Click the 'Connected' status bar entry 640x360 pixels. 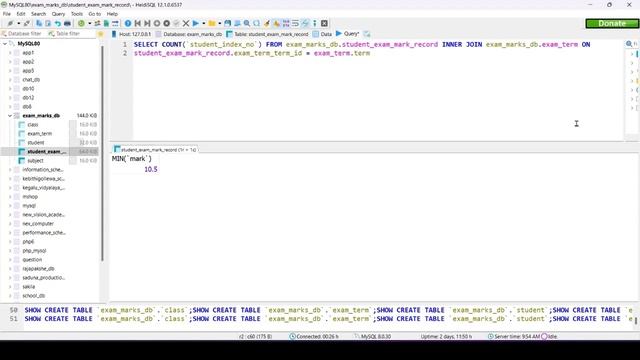click(313, 337)
